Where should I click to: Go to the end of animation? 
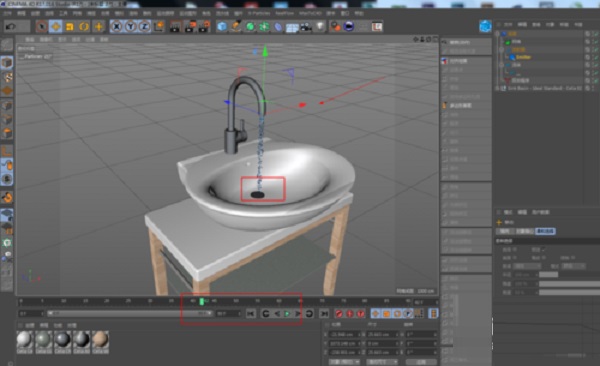[324, 314]
